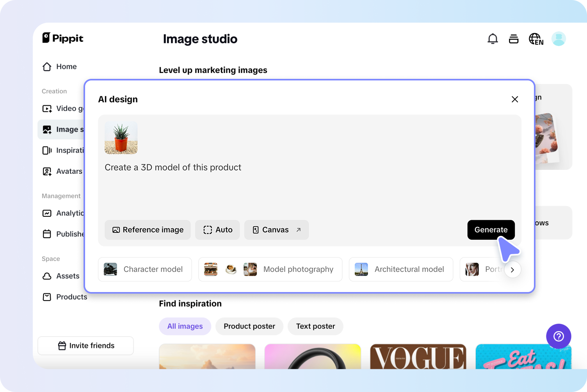
Task: Select the Architectural model style preset
Action: coord(401,269)
